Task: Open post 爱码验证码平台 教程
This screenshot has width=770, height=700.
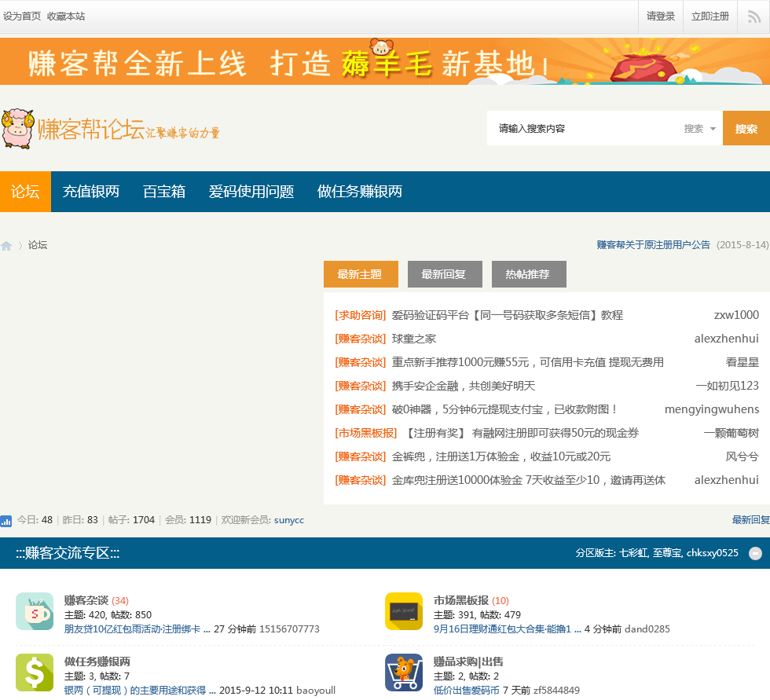Action: point(508,315)
